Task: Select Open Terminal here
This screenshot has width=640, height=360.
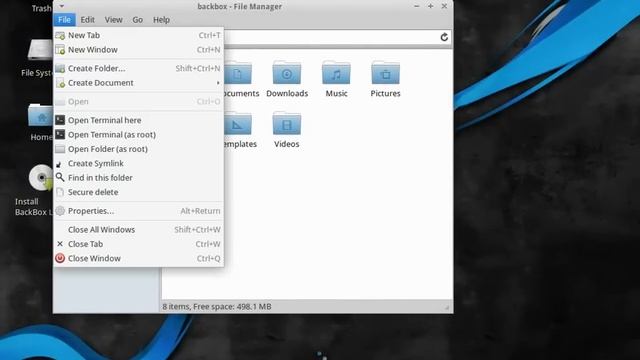Action: pyautogui.click(x=138, y=120)
